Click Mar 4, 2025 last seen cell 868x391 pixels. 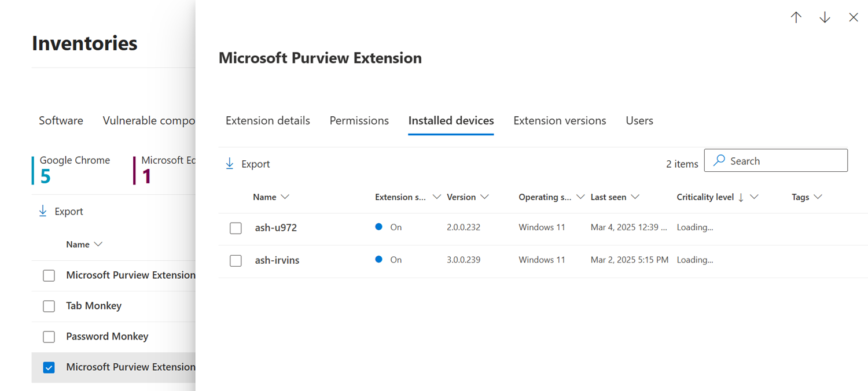click(x=628, y=227)
